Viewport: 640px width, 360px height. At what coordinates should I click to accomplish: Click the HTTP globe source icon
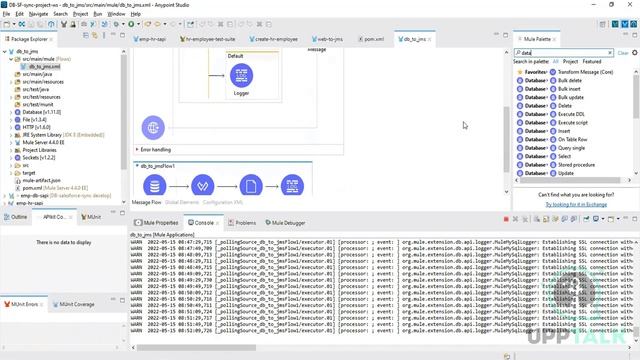coord(153,127)
